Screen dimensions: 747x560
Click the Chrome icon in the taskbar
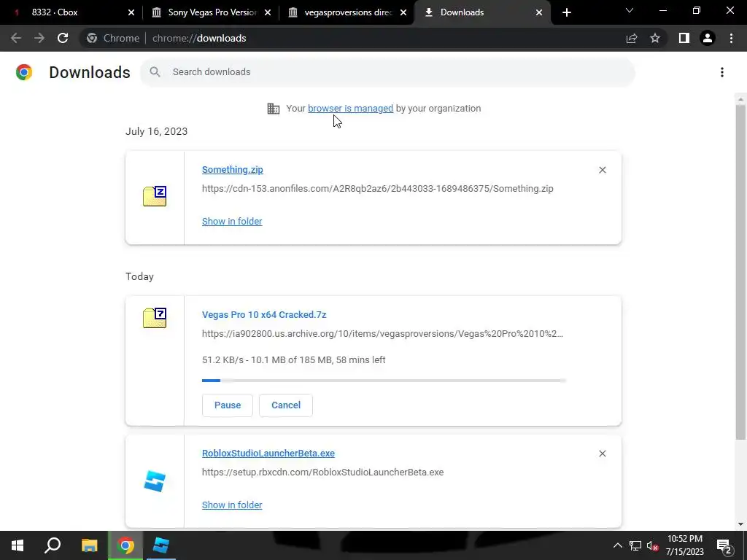click(x=125, y=545)
